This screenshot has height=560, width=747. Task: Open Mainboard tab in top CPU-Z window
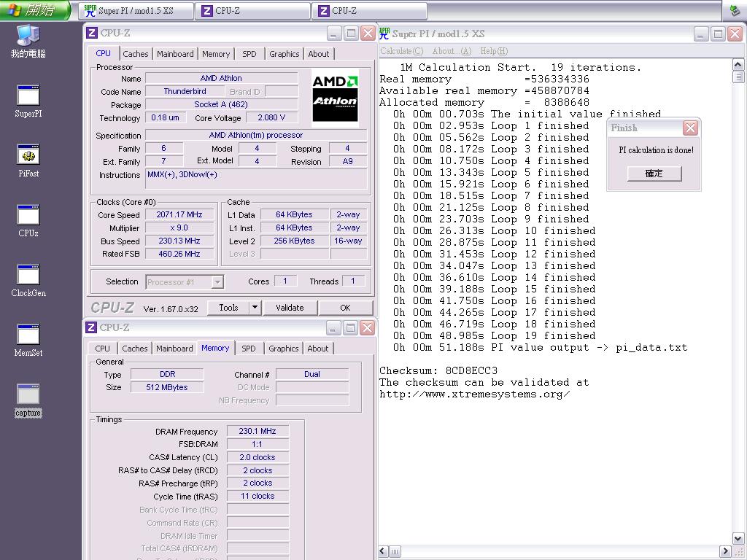(x=175, y=54)
